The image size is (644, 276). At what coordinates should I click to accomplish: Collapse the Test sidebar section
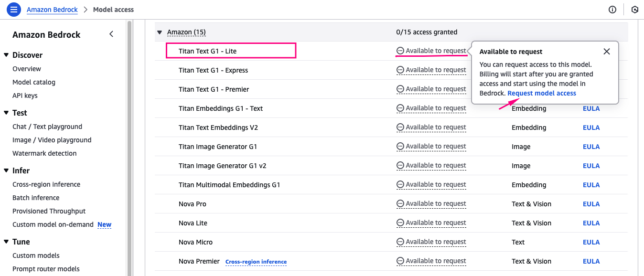pos(6,113)
